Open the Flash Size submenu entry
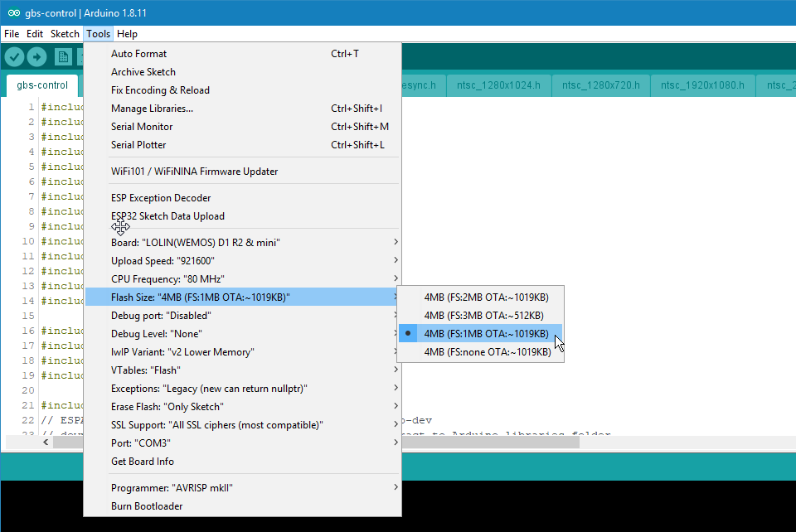The image size is (796, 532). (x=243, y=297)
